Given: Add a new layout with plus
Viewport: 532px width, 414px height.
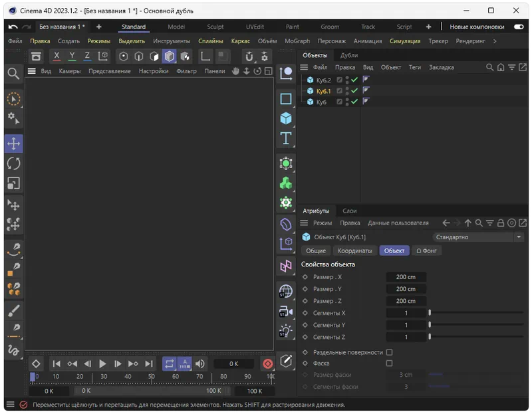Looking at the screenshot, I should click(x=428, y=27).
